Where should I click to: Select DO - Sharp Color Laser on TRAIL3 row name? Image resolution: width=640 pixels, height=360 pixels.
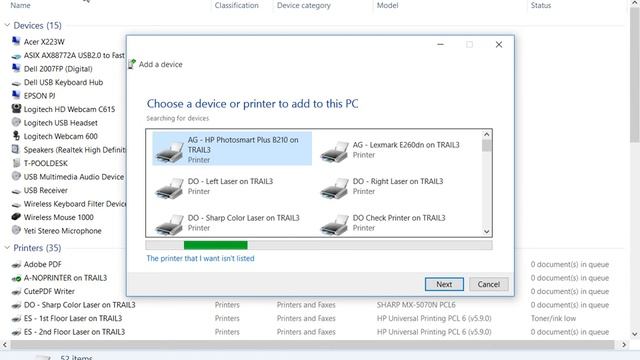click(x=80, y=305)
